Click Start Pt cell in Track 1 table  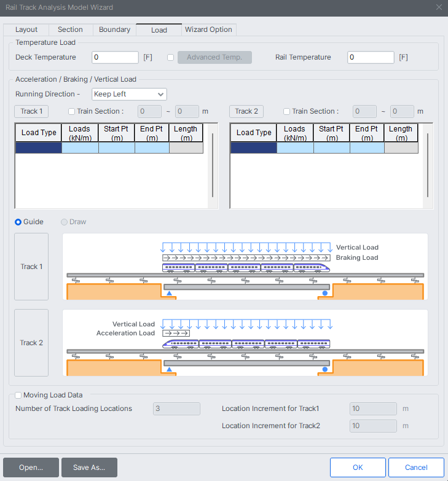117,147
